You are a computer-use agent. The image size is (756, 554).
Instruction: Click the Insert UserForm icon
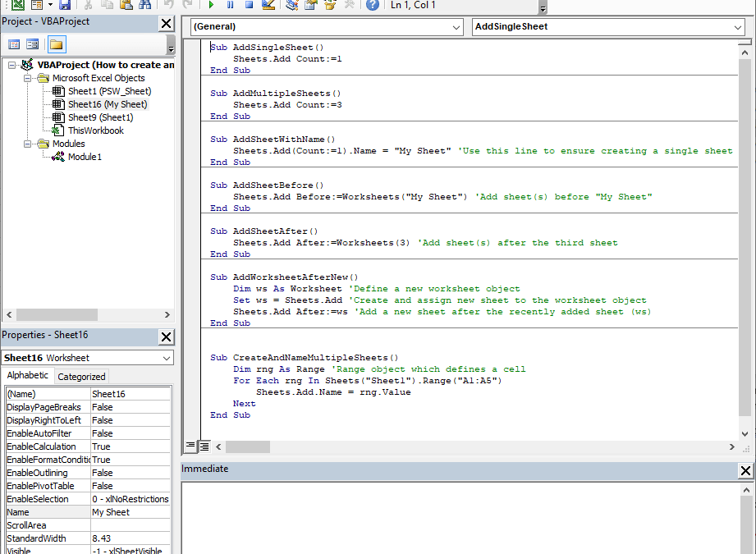[37, 4]
